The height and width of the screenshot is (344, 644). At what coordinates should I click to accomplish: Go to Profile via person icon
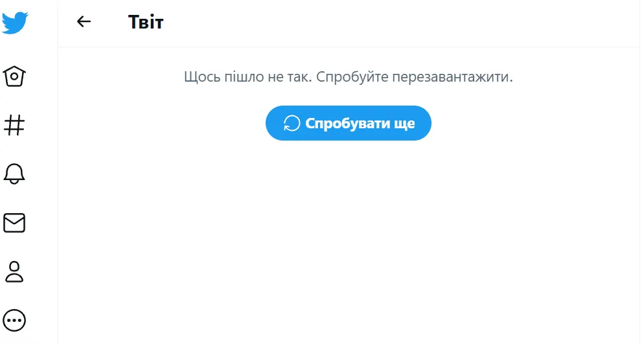(15, 271)
